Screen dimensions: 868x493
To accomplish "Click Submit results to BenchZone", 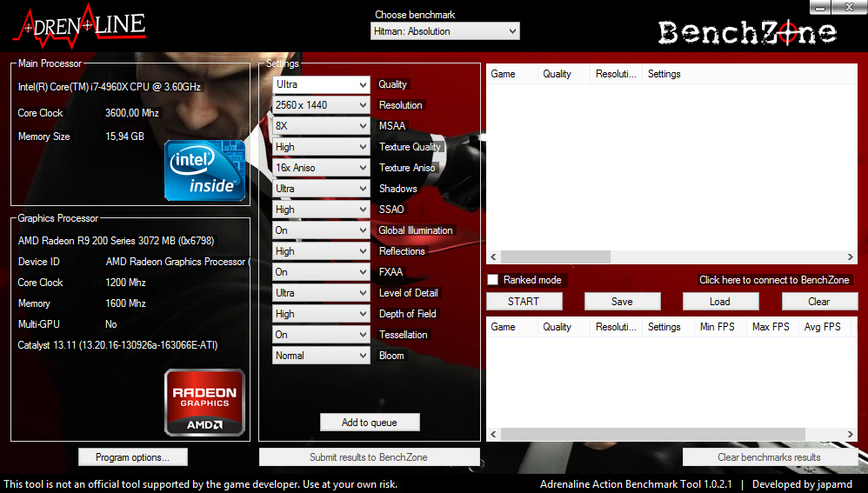I will [x=370, y=457].
